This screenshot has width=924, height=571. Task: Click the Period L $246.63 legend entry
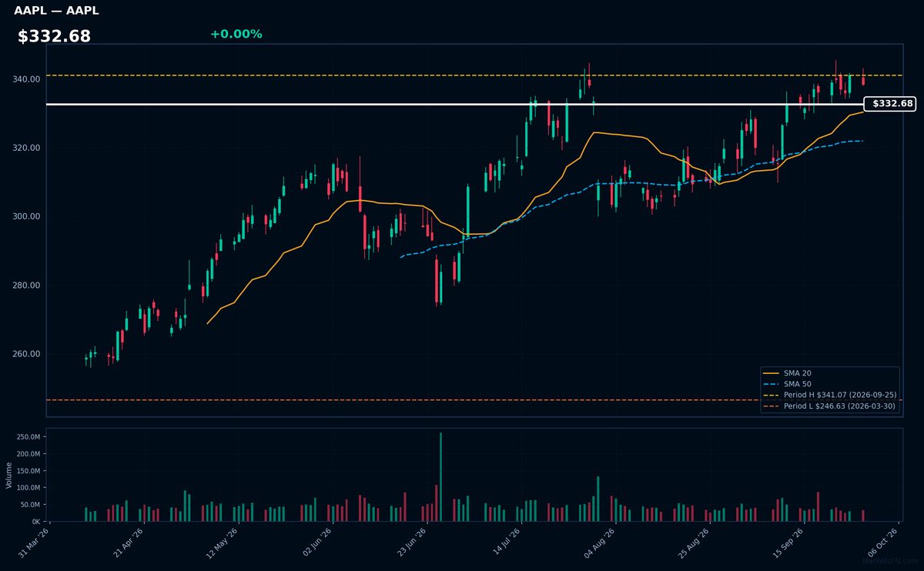pyautogui.click(x=830, y=406)
